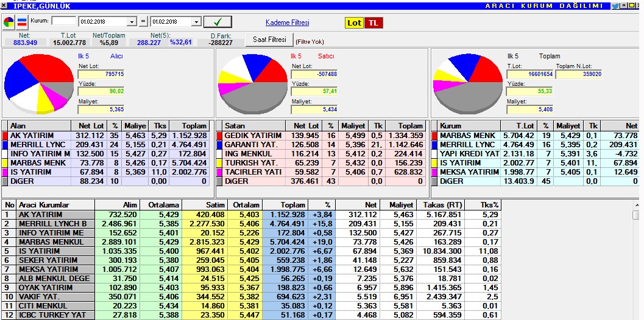Select the ALB MENKUL DEGE row
Image resolution: width=644 pixels, height=320 pixels.
[252, 278]
